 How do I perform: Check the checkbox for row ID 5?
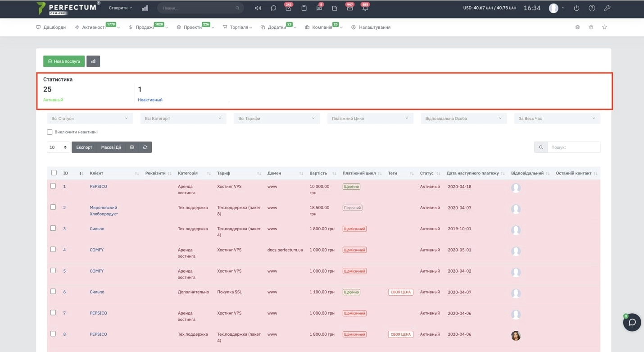click(x=53, y=270)
